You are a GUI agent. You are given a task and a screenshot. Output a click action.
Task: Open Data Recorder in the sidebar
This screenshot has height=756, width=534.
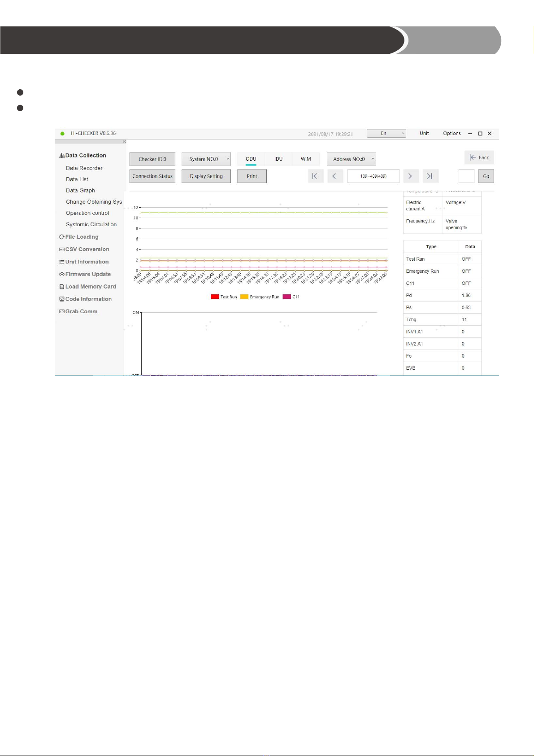pos(84,168)
